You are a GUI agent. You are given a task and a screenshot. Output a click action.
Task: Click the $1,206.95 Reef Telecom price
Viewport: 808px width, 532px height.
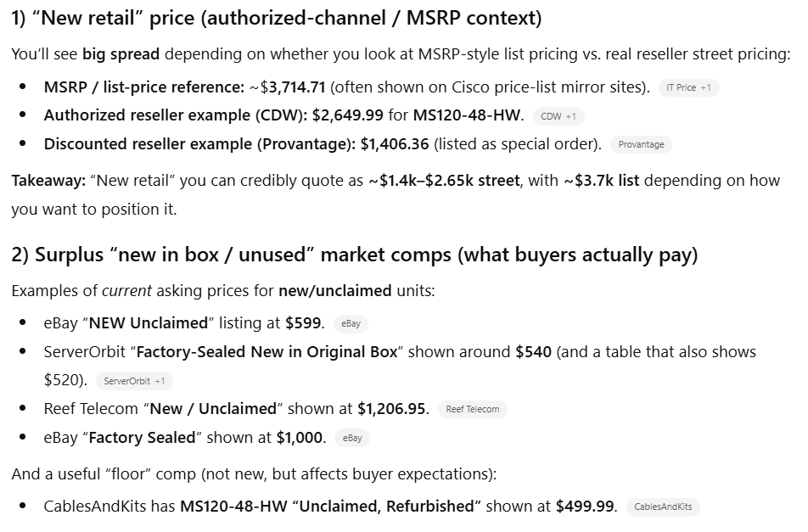392,409
